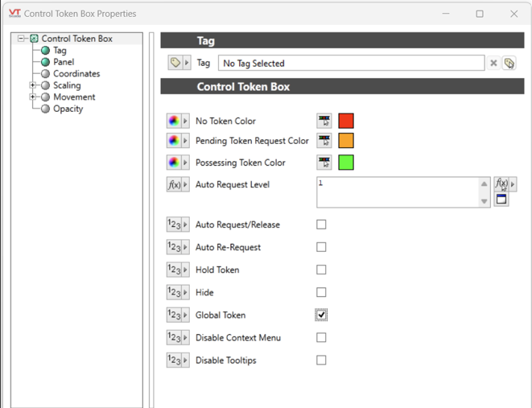This screenshot has height=408, width=532.
Task: Tick the Disable Tooltips checkbox
Action: (321, 360)
